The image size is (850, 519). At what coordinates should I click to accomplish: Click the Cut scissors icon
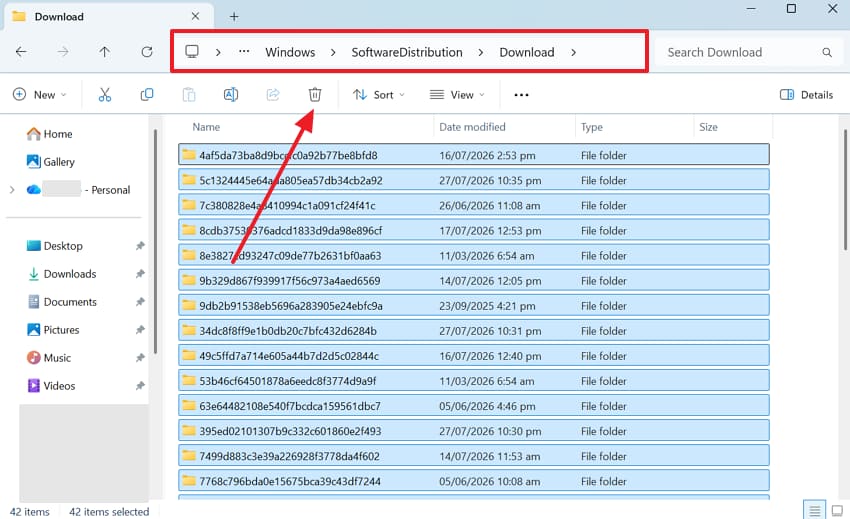(105, 95)
